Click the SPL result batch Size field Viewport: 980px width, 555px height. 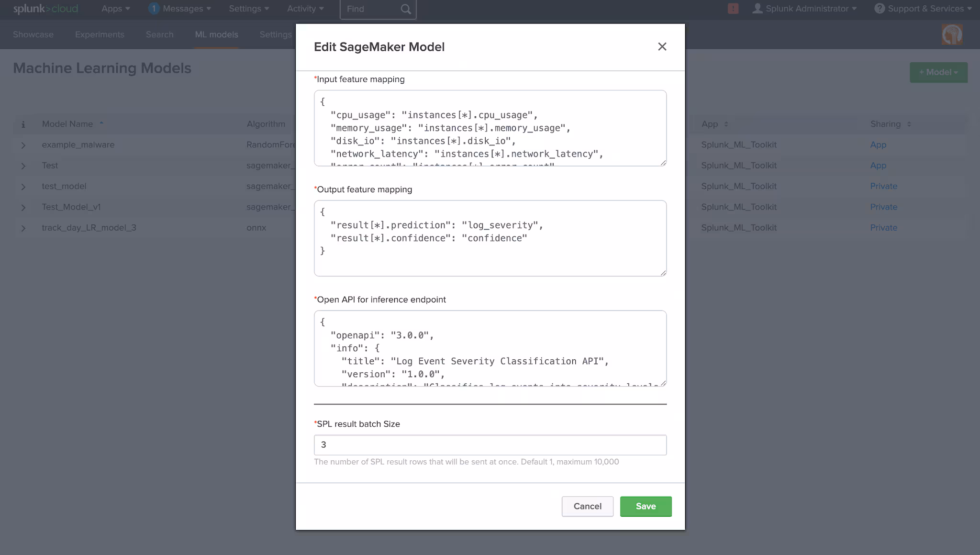click(490, 445)
